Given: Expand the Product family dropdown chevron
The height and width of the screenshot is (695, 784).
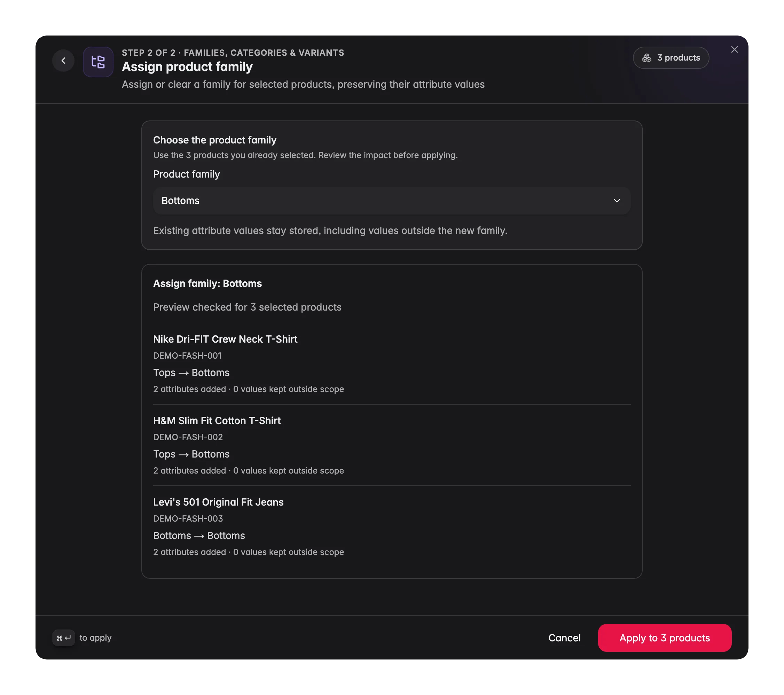Looking at the screenshot, I should click(x=617, y=201).
